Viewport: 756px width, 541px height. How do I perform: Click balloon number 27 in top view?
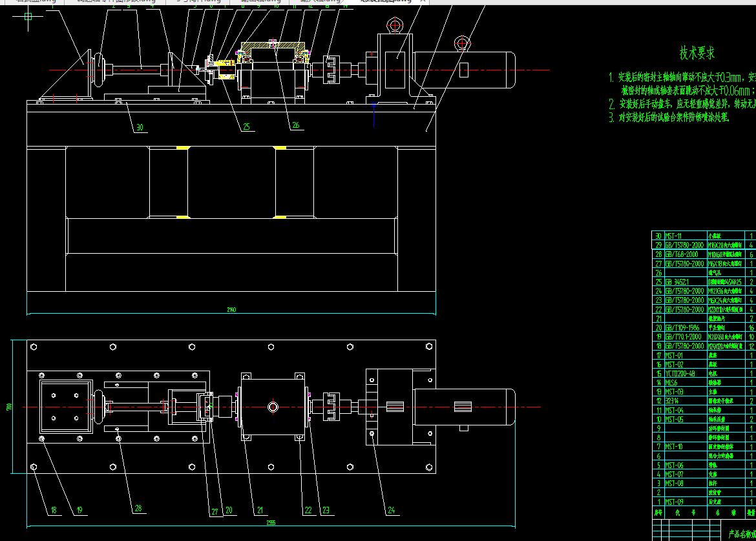click(215, 511)
